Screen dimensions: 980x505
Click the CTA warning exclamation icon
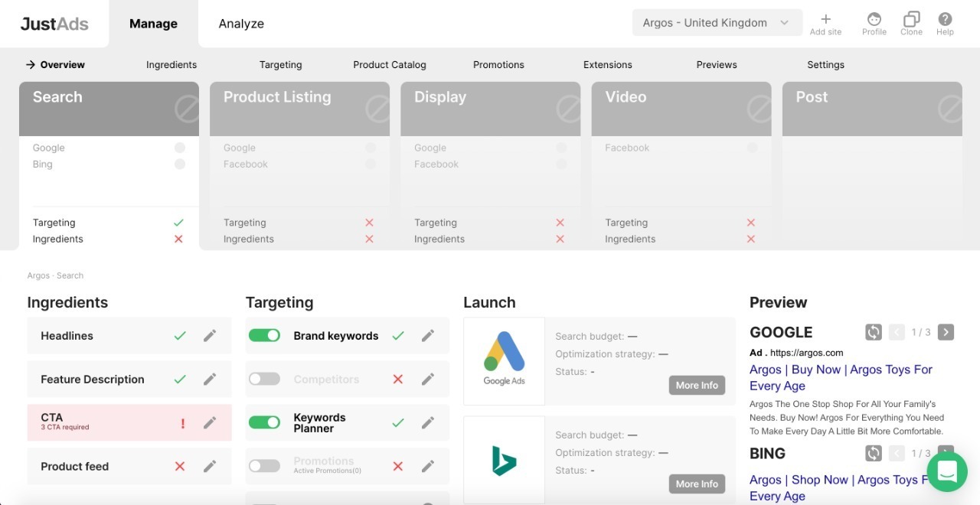tap(182, 423)
